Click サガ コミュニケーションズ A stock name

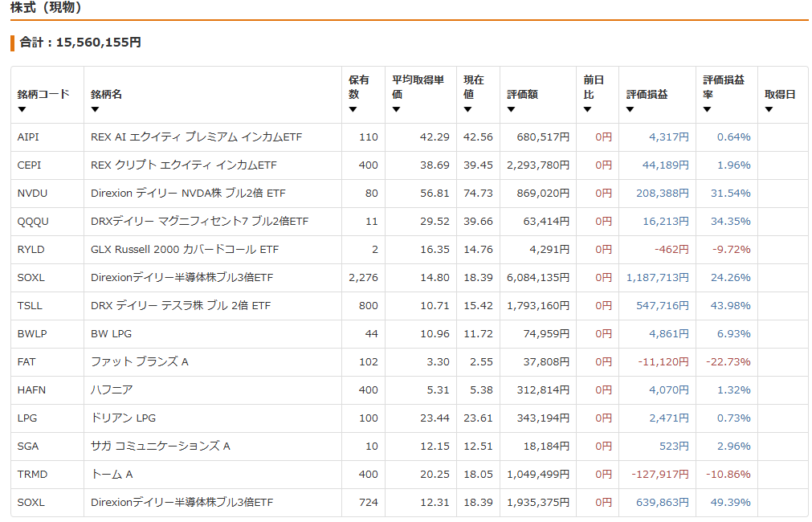point(161,446)
